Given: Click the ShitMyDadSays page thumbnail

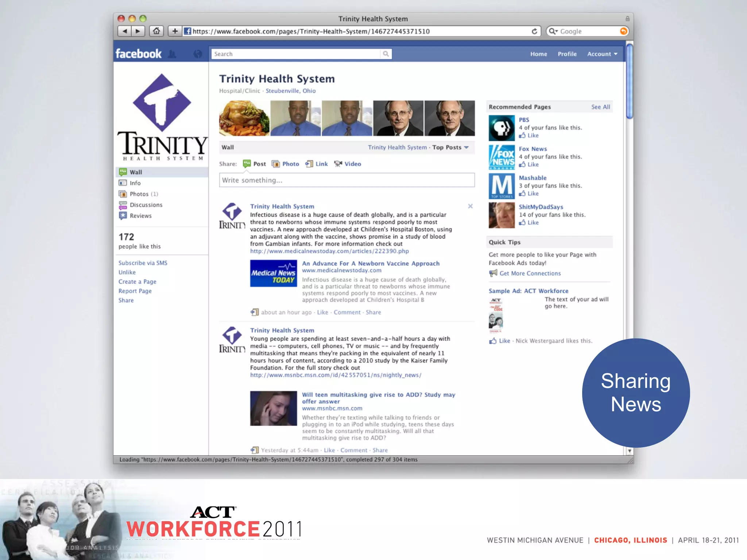Looking at the screenshot, I should [502, 215].
